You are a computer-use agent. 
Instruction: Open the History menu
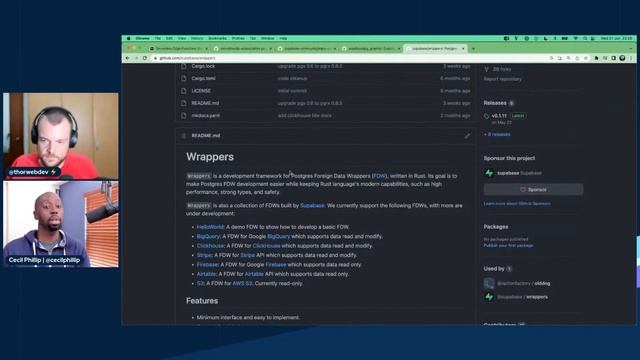click(x=197, y=38)
